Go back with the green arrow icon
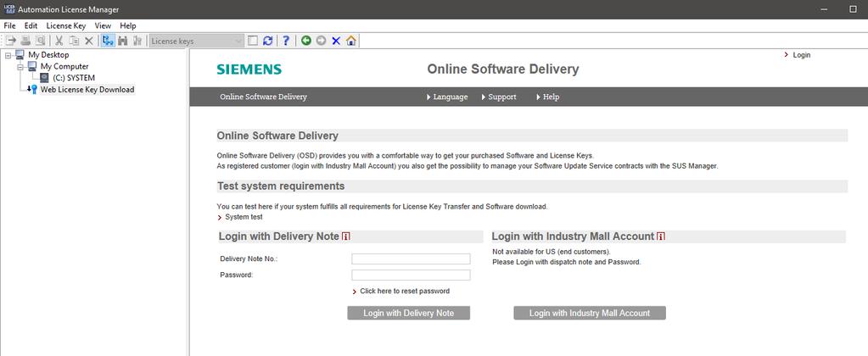Image resolution: width=868 pixels, height=356 pixels. pyautogui.click(x=306, y=41)
